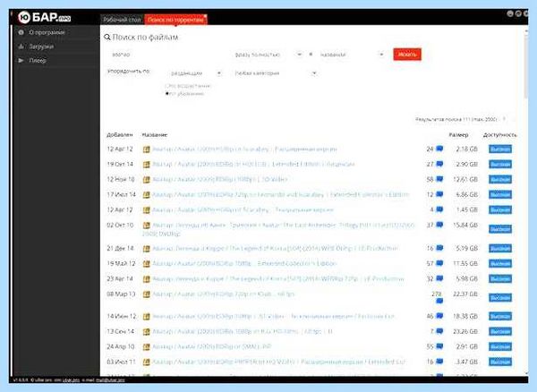Viewport: 537px width, 392px height.
Task: Open comments bubble showing 57 comments
Action: [439, 263]
